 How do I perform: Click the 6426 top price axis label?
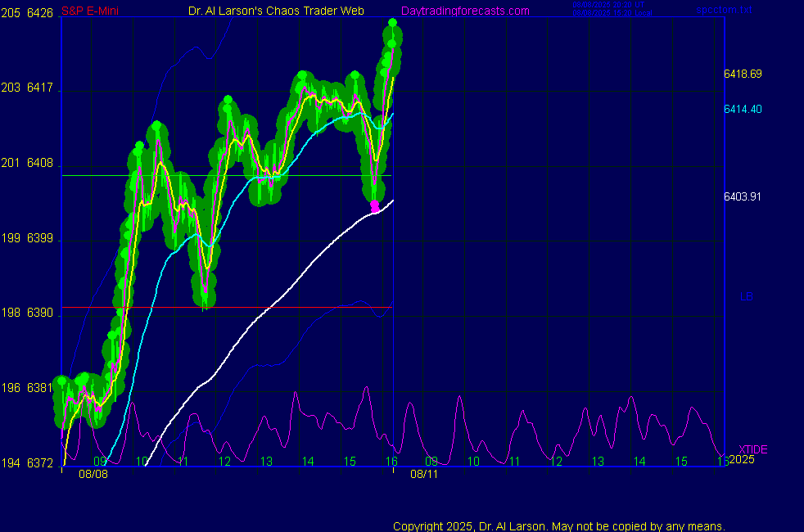tap(40, 13)
